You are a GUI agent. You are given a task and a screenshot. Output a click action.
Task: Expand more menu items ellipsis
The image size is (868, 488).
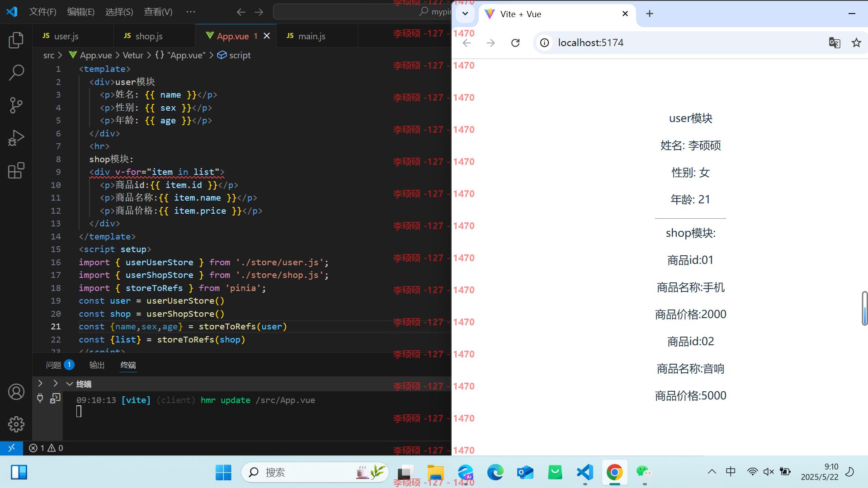click(191, 12)
